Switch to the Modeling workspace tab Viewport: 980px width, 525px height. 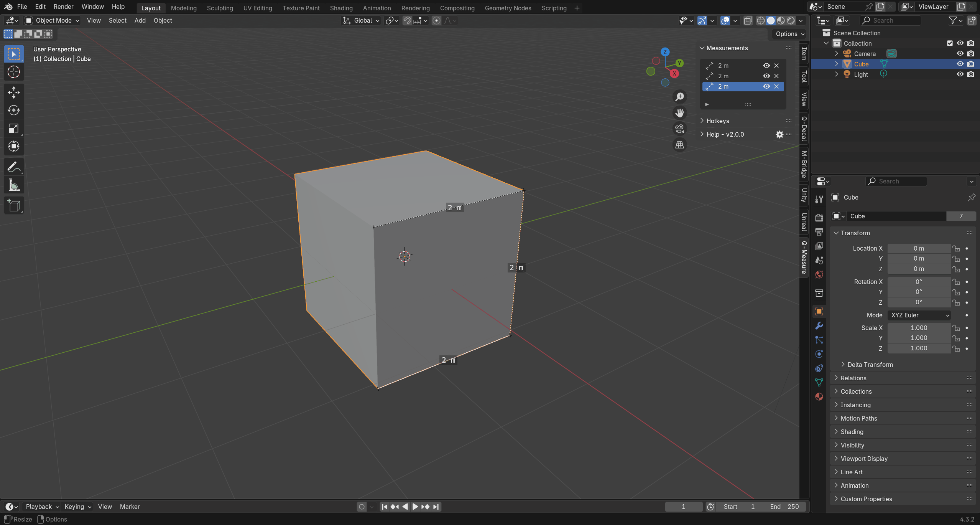pos(184,8)
